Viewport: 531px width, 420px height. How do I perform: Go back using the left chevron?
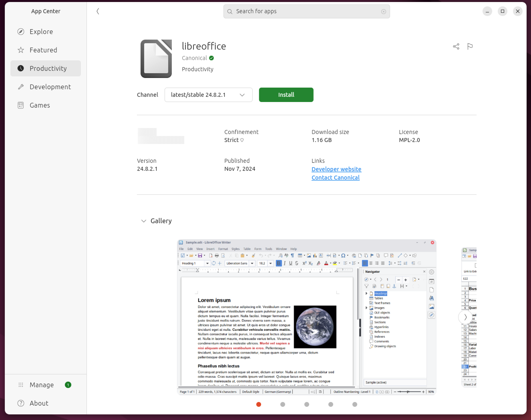click(x=98, y=11)
